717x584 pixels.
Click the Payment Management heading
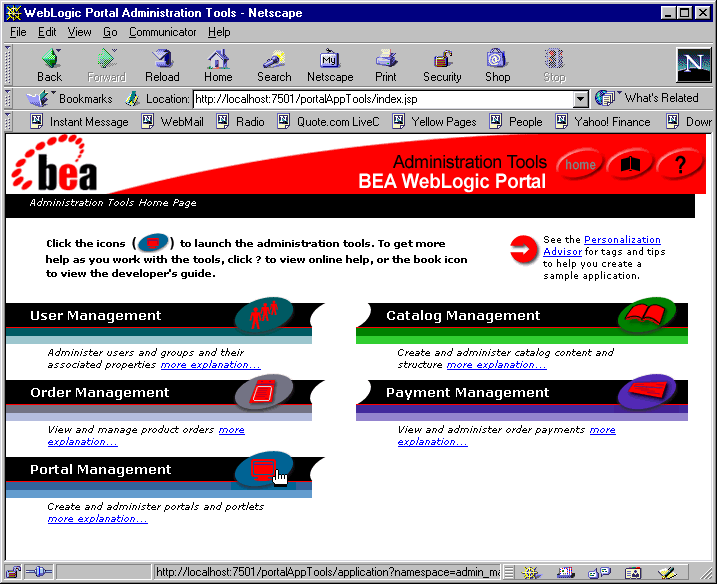coord(467,392)
